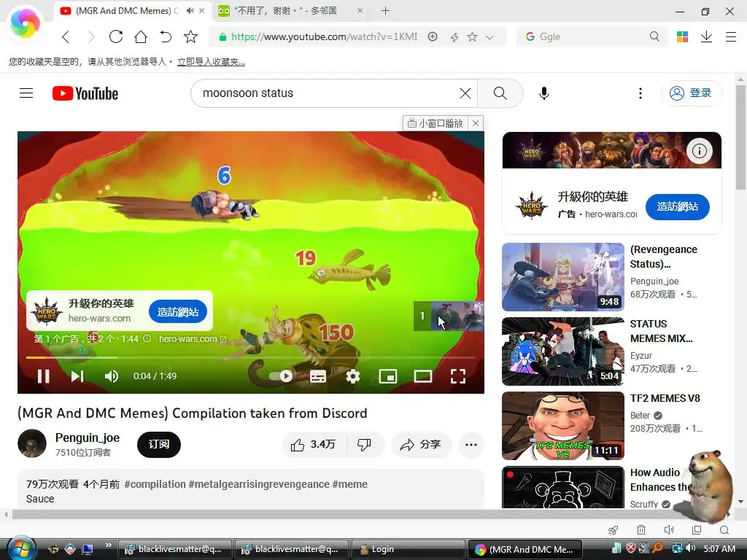Open the browser hamburger menu

pyautogui.click(x=731, y=36)
